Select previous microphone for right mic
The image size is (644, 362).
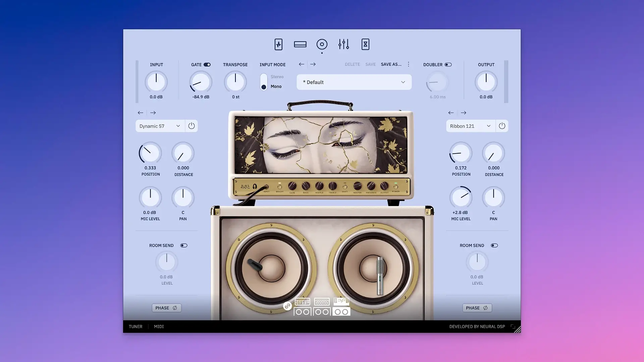tap(451, 113)
